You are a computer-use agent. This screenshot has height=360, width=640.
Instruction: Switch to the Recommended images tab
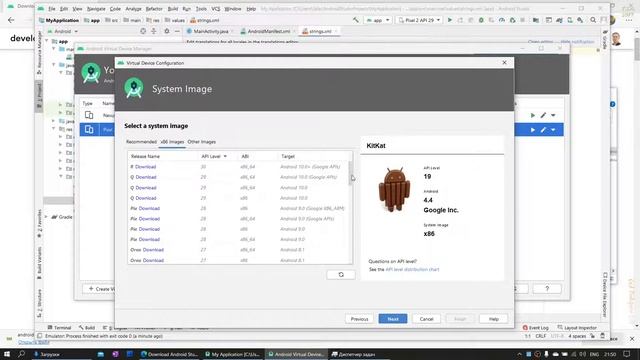click(x=141, y=142)
